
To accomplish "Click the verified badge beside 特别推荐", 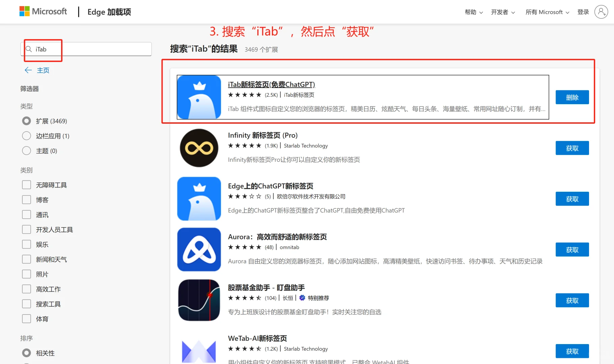I will pyautogui.click(x=301, y=298).
